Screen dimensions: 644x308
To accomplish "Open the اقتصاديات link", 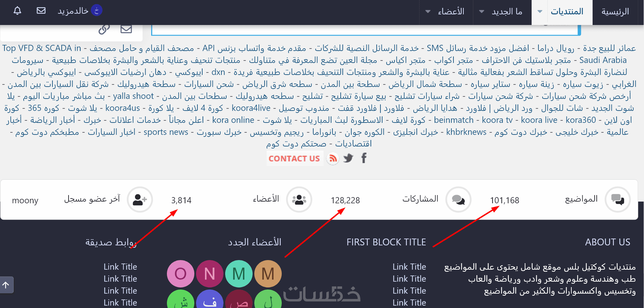I will coord(353,144).
